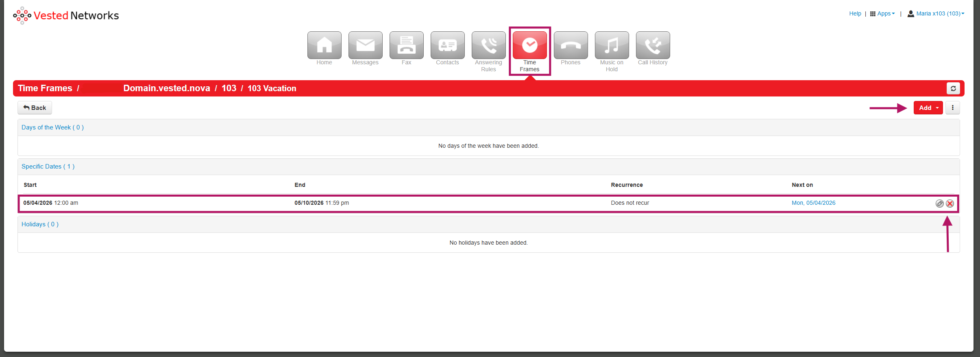Collapse the Specific Dates section
Screen dimensions: 980x357
point(48,166)
